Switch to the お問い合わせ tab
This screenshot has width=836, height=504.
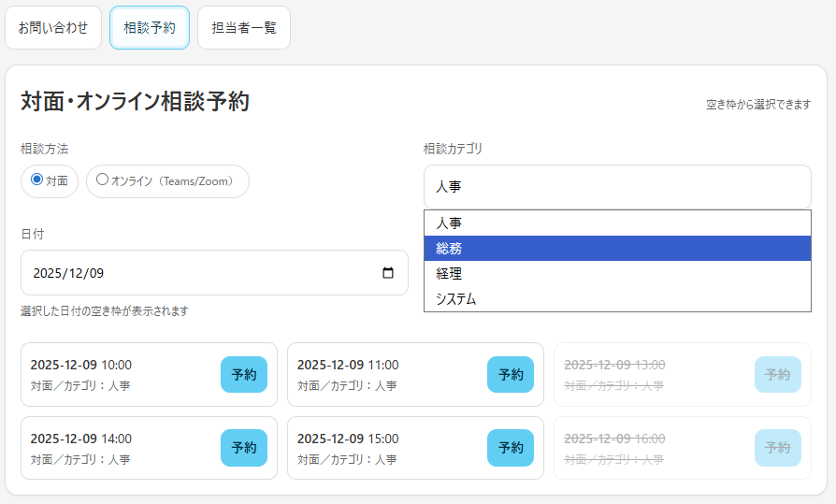[53, 28]
